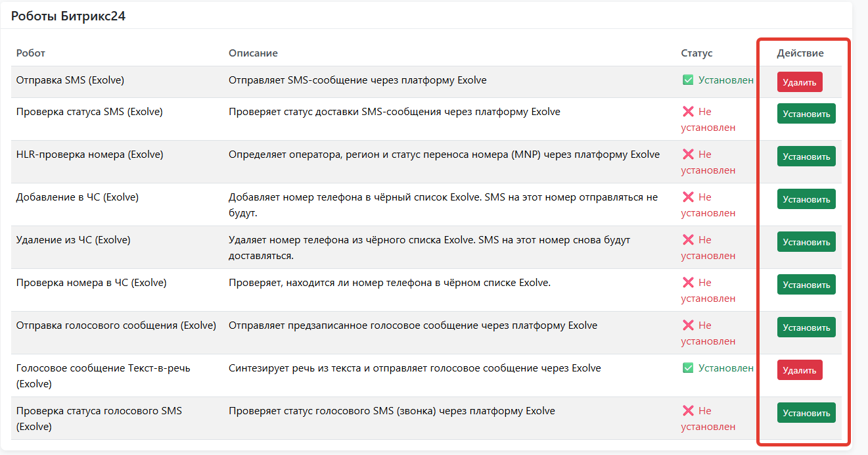Viewport: 868px width, 455px height.
Task: Click red cross icon for Отправка голосового сообщения
Action: [x=688, y=325]
